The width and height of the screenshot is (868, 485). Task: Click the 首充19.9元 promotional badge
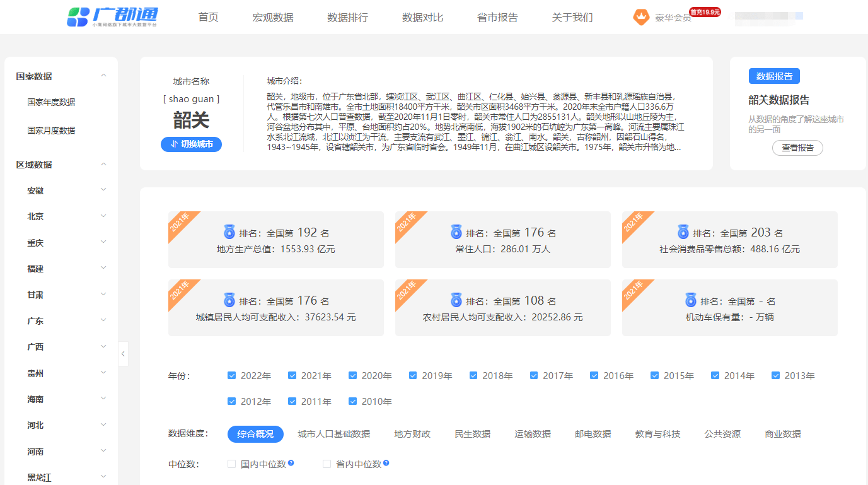tap(704, 12)
